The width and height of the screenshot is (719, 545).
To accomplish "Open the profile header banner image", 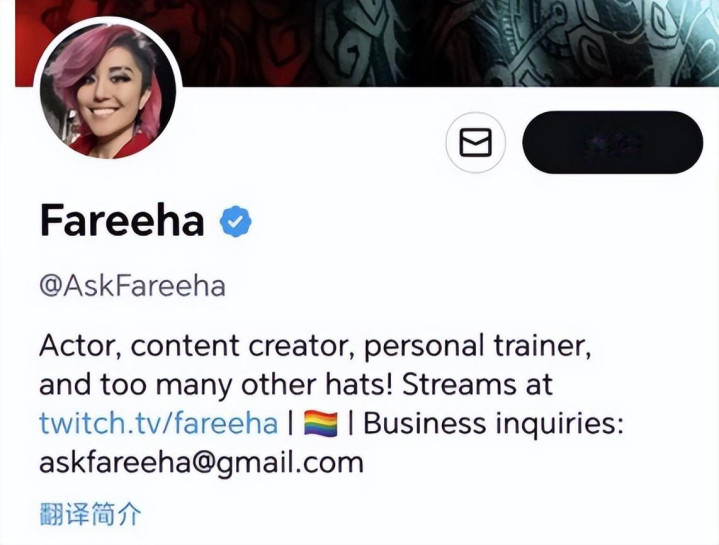I will (367, 43).
